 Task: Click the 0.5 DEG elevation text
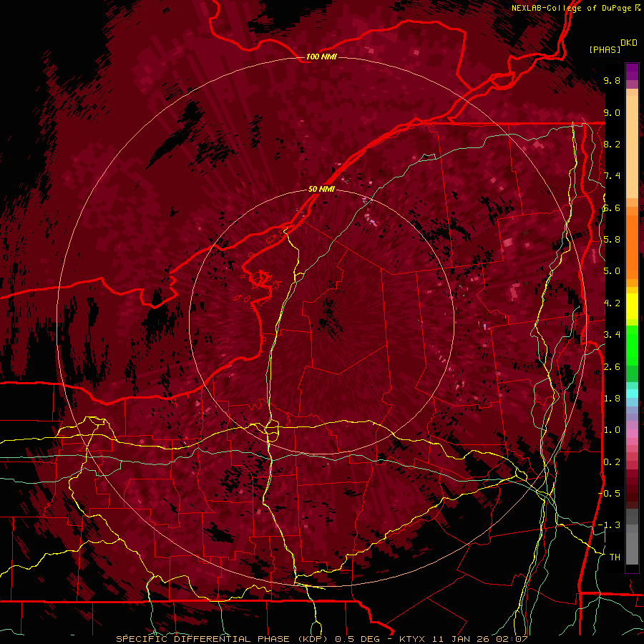[x=357, y=639]
